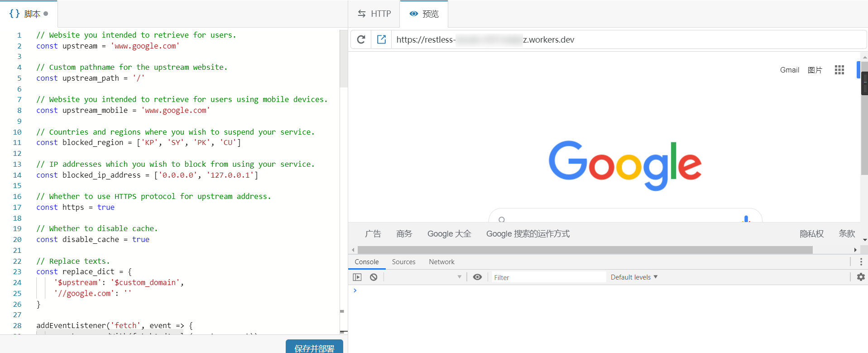Click the "upstream_path = '/'" code line
The image size is (868, 353).
91,78
